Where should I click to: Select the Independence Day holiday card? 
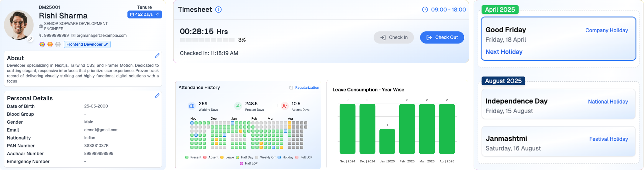pos(558,104)
